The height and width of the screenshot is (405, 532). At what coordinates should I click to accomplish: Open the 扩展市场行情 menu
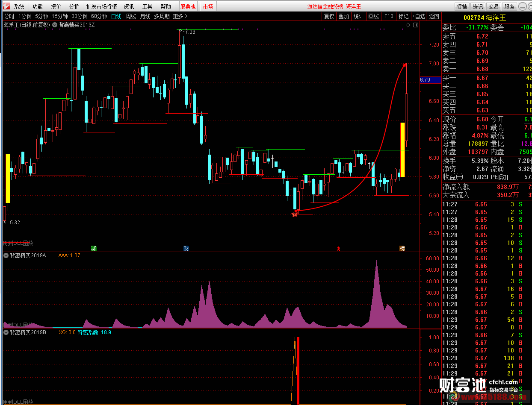pyautogui.click(x=101, y=6)
